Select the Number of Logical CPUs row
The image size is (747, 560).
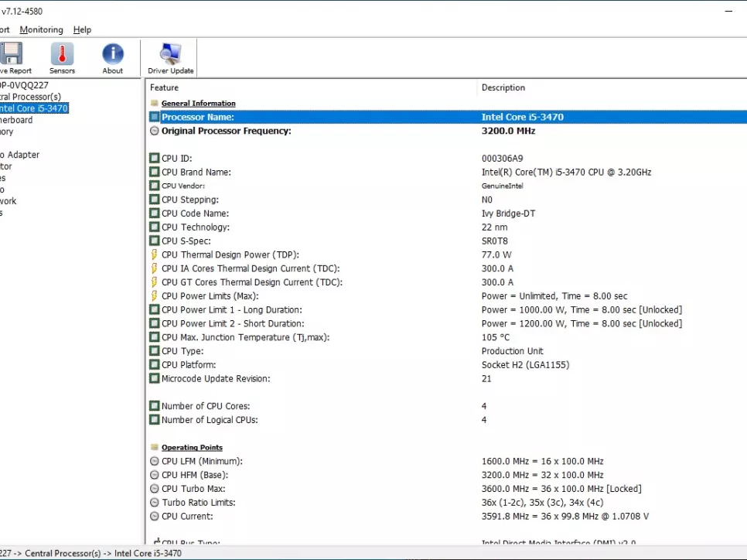coord(449,420)
